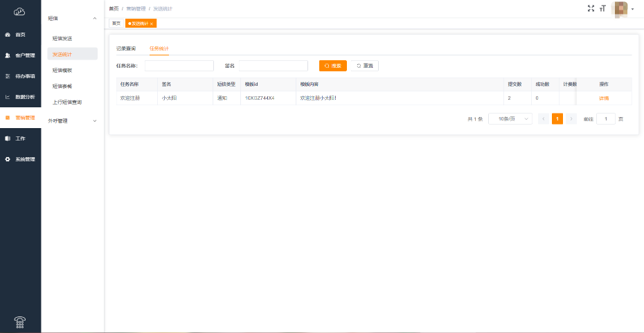Expand the 外呼管理 submenu section
This screenshot has height=333, width=644.
[x=95, y=120]
